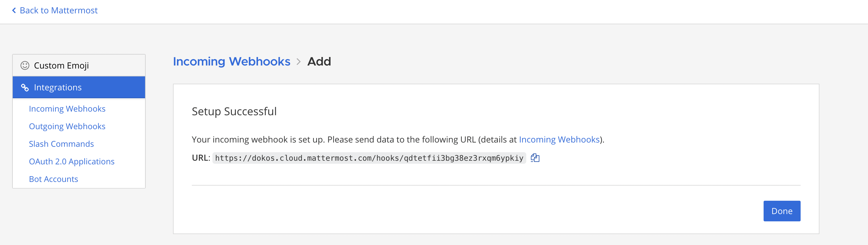Screen dimensions: 868x245
Task: Click the Add breadcrumb label
Action: click(319, 62)
